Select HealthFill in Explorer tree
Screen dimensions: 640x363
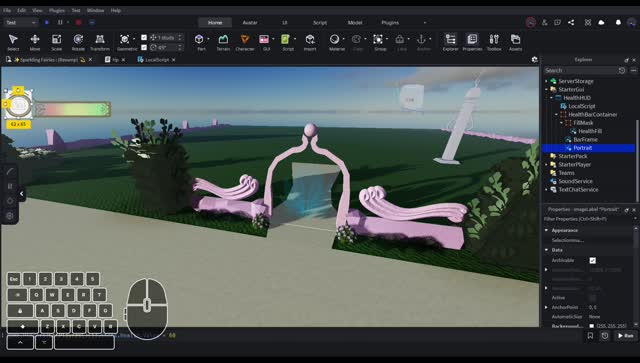tap(590, 131)
